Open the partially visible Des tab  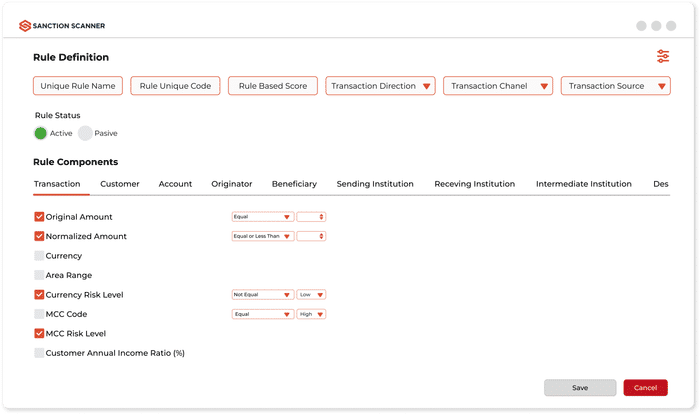(661, 184)
